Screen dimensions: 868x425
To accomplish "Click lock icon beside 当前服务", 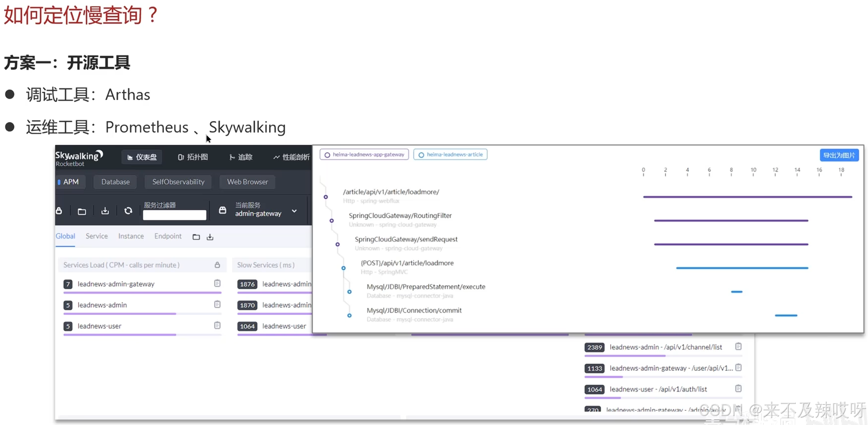I will tap(223, 210).
